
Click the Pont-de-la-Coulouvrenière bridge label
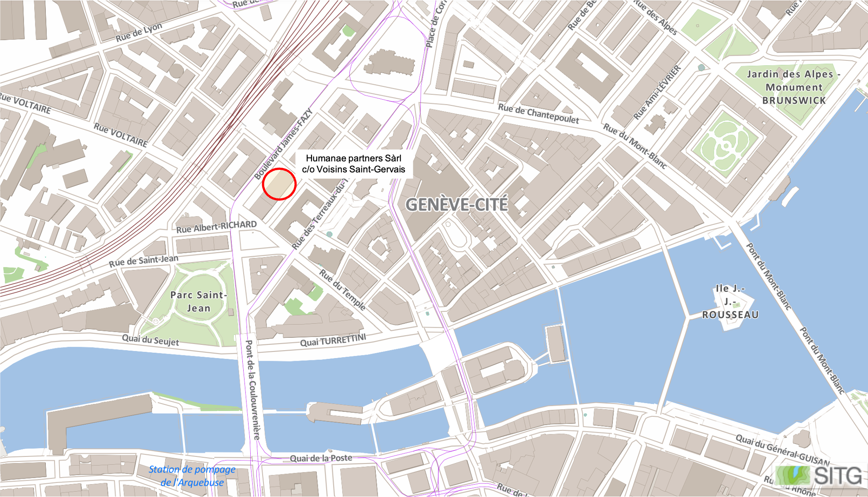[253, 389]
